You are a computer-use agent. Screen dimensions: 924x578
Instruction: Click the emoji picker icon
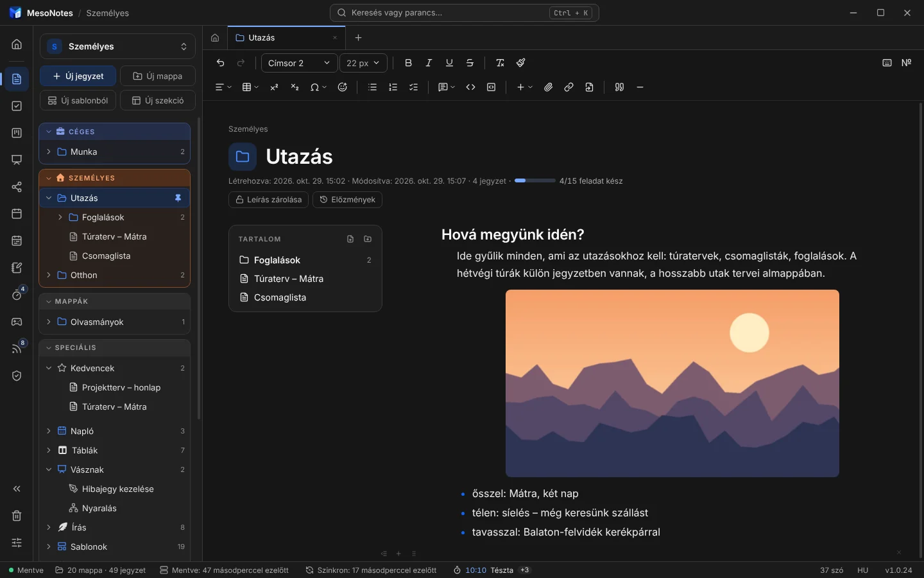[343, 87]
